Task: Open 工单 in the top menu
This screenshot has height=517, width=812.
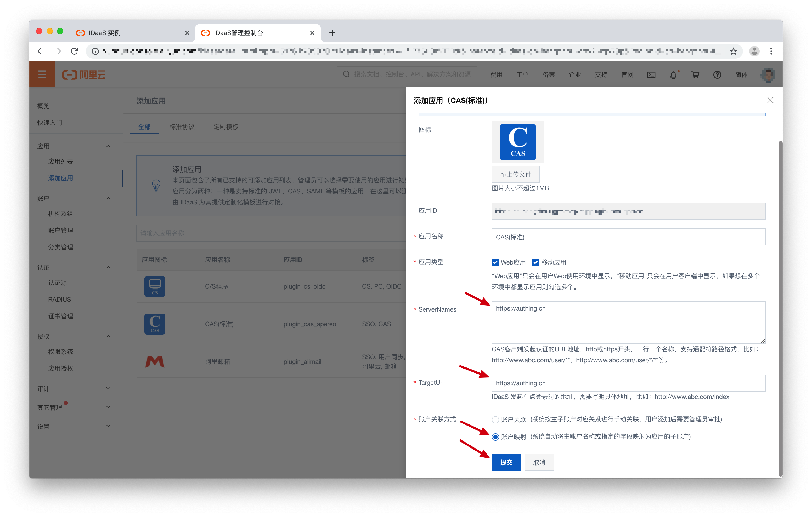Action: [522, 75]
